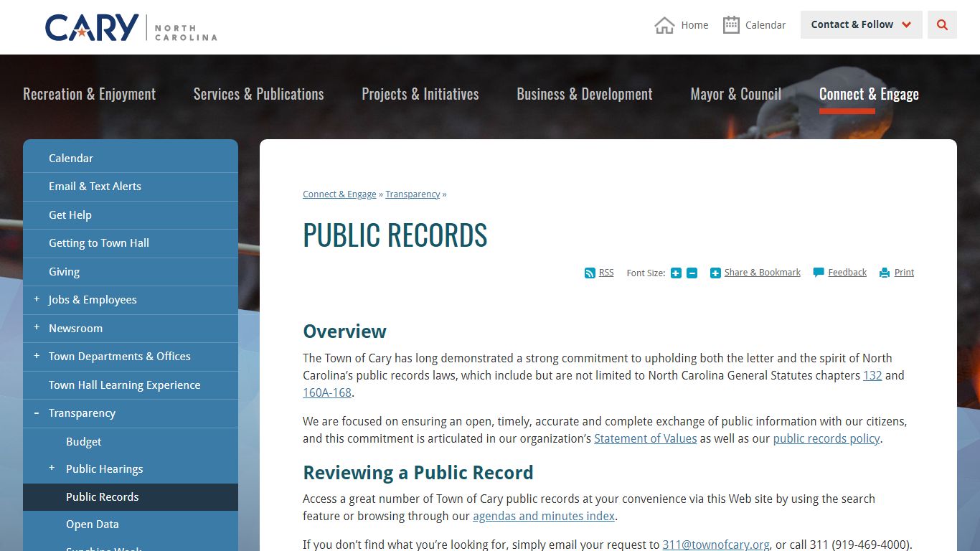Open the RSS text link

click(606, 273)
